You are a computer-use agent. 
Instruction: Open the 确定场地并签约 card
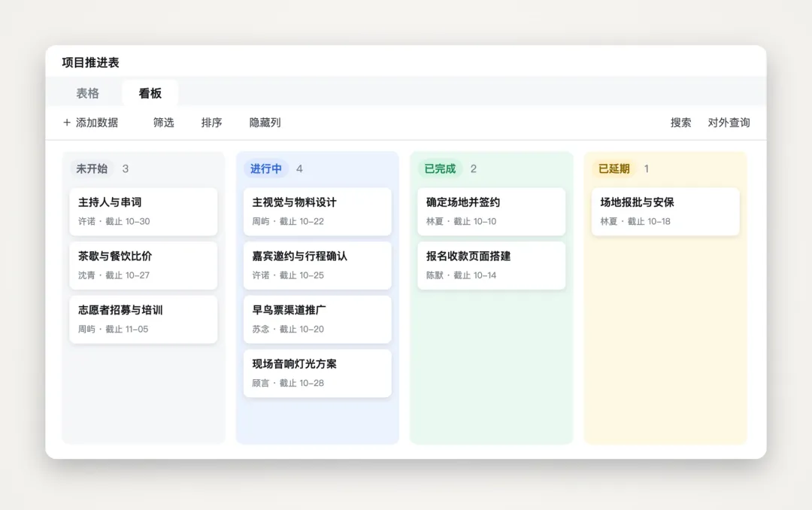click(x=492, y=211)
